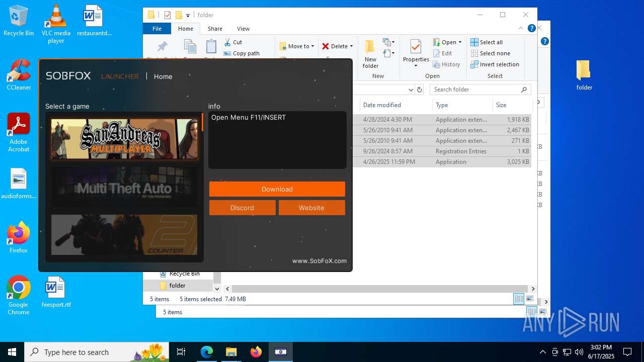Switch to Details view layout icon

point(519,299)
